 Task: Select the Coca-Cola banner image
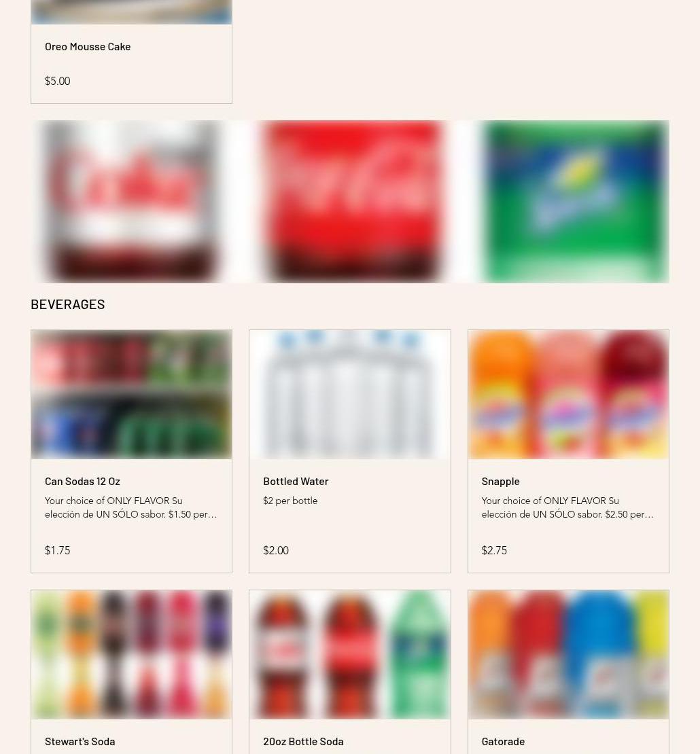coord(351,202)
